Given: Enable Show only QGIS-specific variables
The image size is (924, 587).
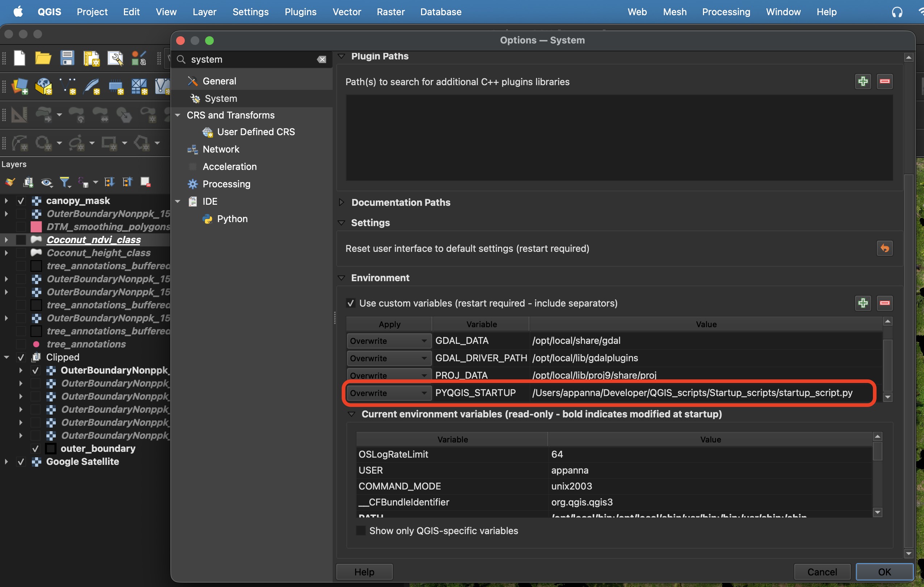Looking at the screenshot, I should [x=361, y=530].
